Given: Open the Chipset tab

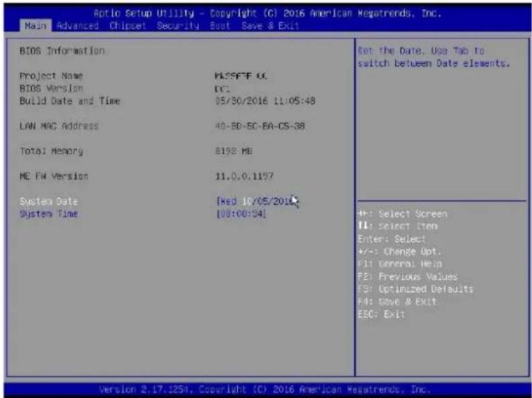Looking at the screenshot, I should click(x=128, y=26).
